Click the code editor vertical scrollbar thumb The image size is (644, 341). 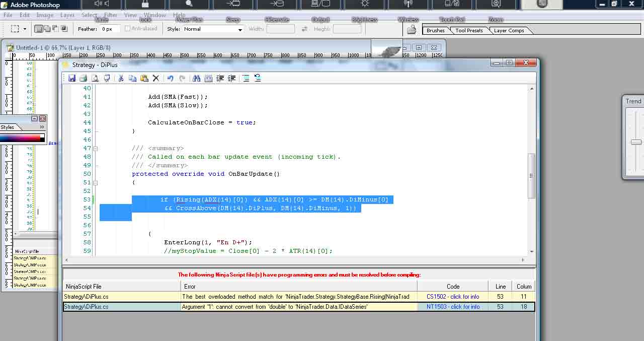point(531,176)
